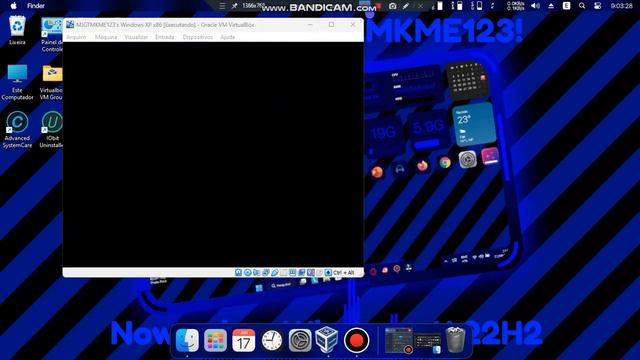Click the hard disk activity icon in the VM status bar
The width and height of the screenshot is (640, 360).
pyautogui.click(x=238, y=272)
